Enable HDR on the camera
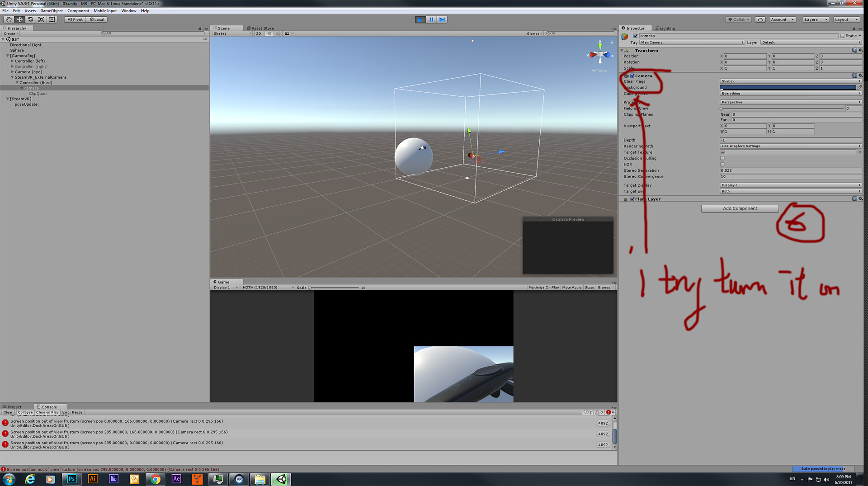The width and height of the screenshot is (868, 486). point(722,164)
